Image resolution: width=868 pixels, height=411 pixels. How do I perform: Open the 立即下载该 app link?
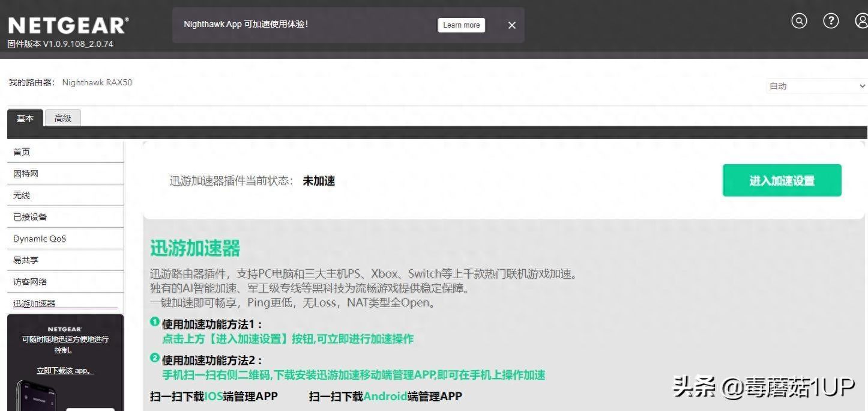(65, 370)
